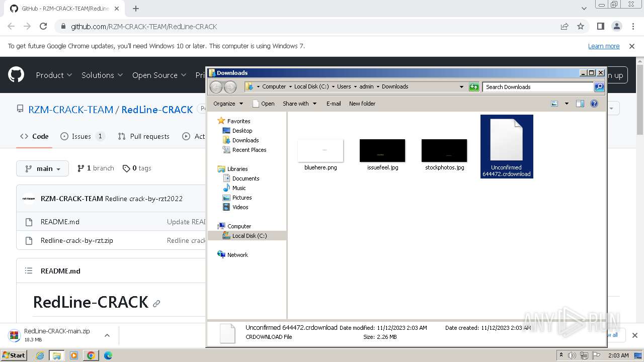Go back in Chrome browser

(x=11, y=26)
